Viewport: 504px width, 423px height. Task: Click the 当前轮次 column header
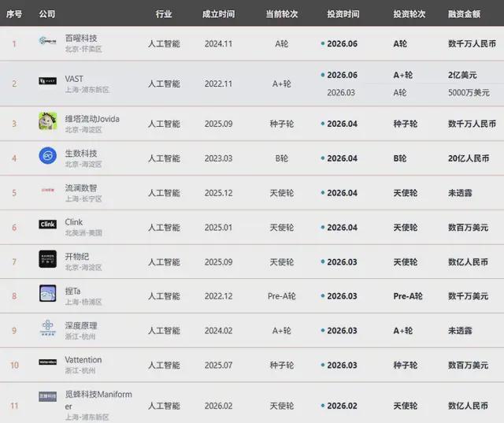(x=282, y=14)
